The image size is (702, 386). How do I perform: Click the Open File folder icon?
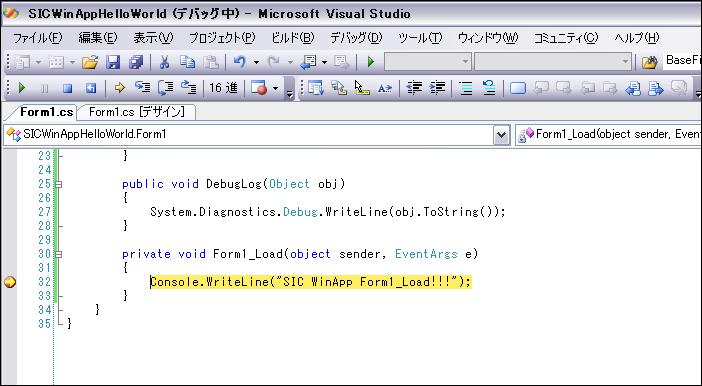(x=90, y=62)
